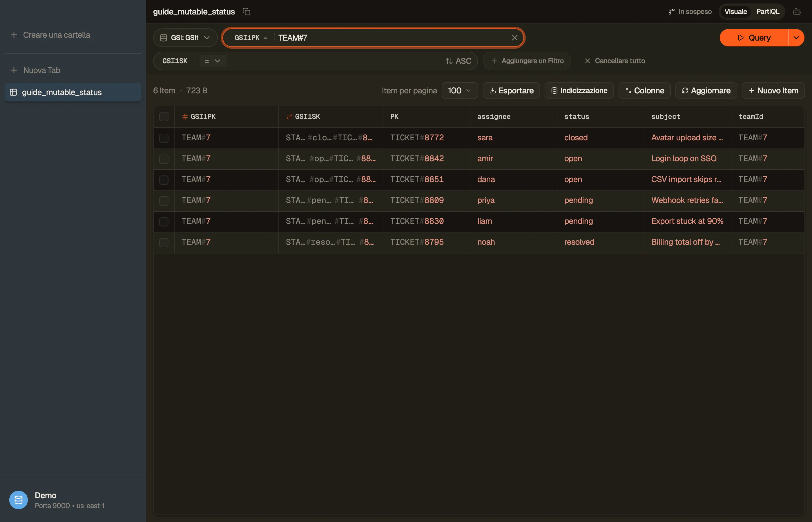Screen dimensions: 812x522
Task: Select the row checkbox for TICKET#8809
Action: coord(164,201)
